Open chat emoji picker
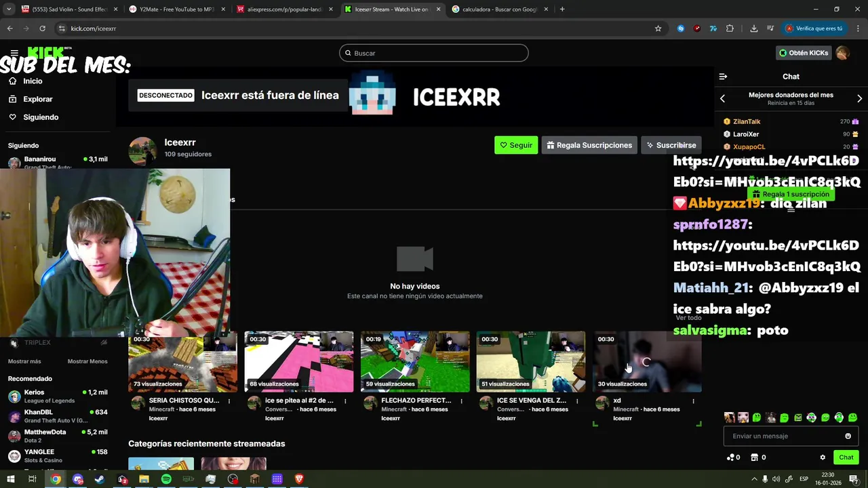 pyautogui.click(x=848, y=436)
